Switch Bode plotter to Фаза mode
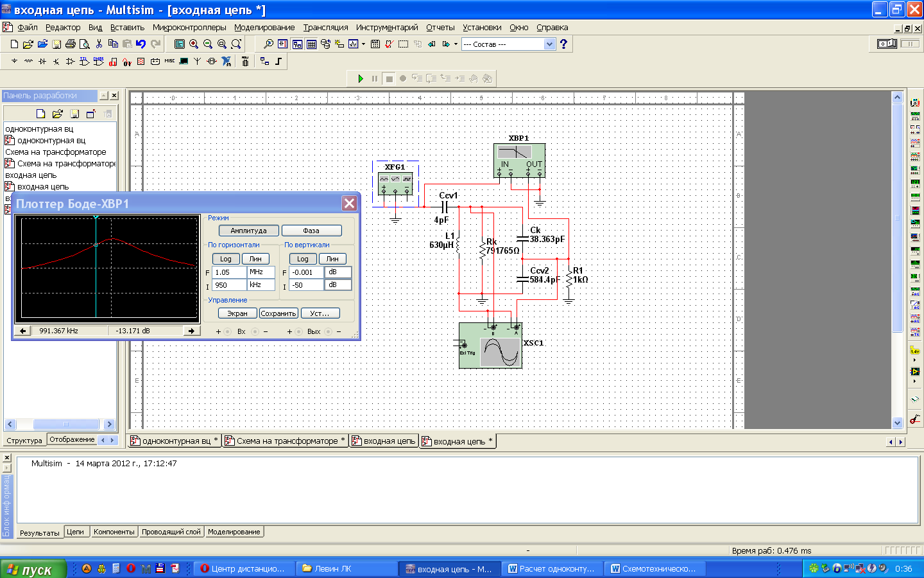This screenshot has height=578, width=924. coord(311,231)
